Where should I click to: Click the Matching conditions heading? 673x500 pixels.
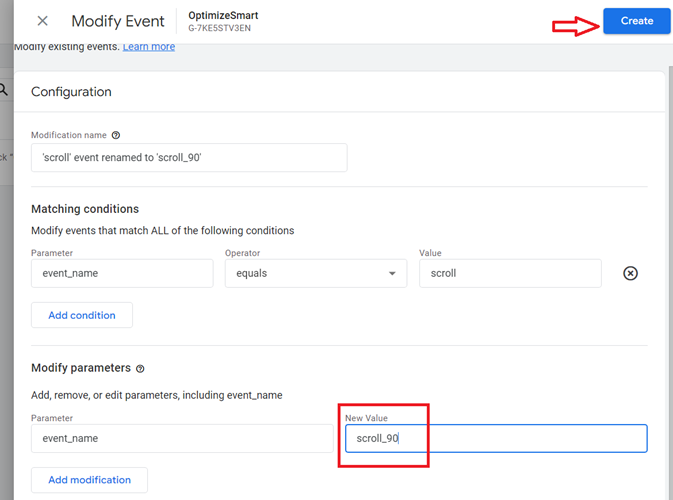85,209
